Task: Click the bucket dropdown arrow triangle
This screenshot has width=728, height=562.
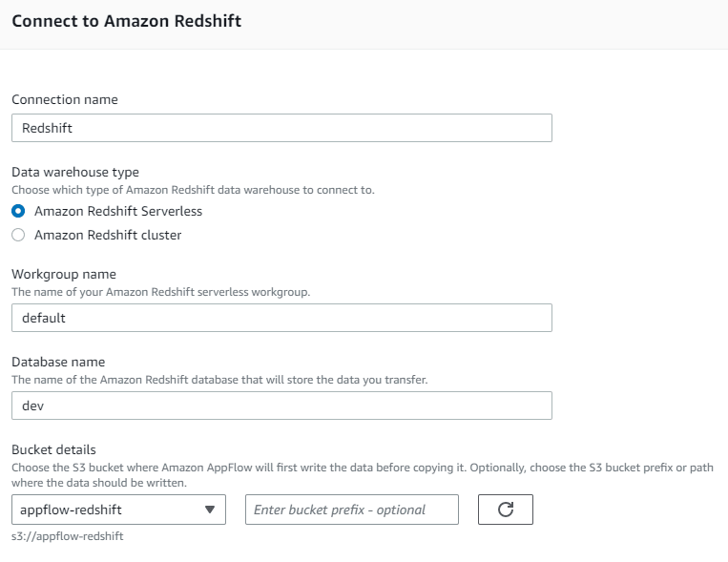Action: tap(210, 510)
